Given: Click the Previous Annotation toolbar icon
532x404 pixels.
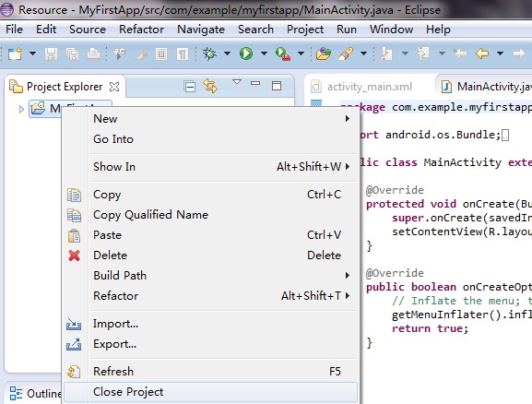Looking at the screenshot, I should tap(423, 53).
